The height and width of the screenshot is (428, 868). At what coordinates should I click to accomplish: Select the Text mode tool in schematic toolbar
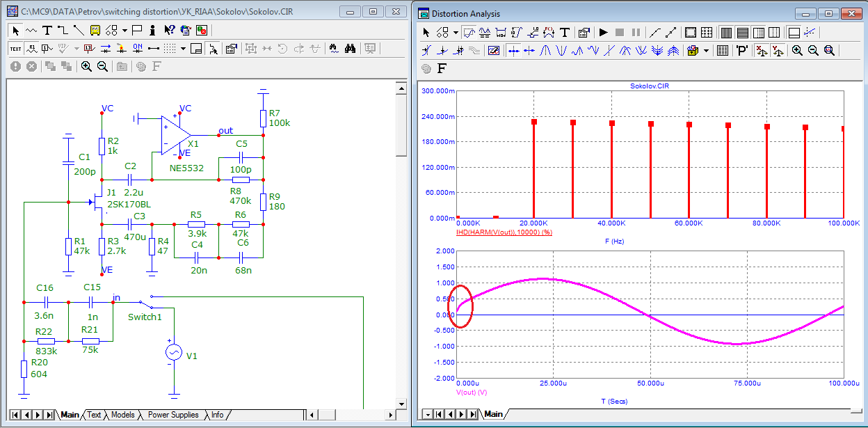click(47, 30)
